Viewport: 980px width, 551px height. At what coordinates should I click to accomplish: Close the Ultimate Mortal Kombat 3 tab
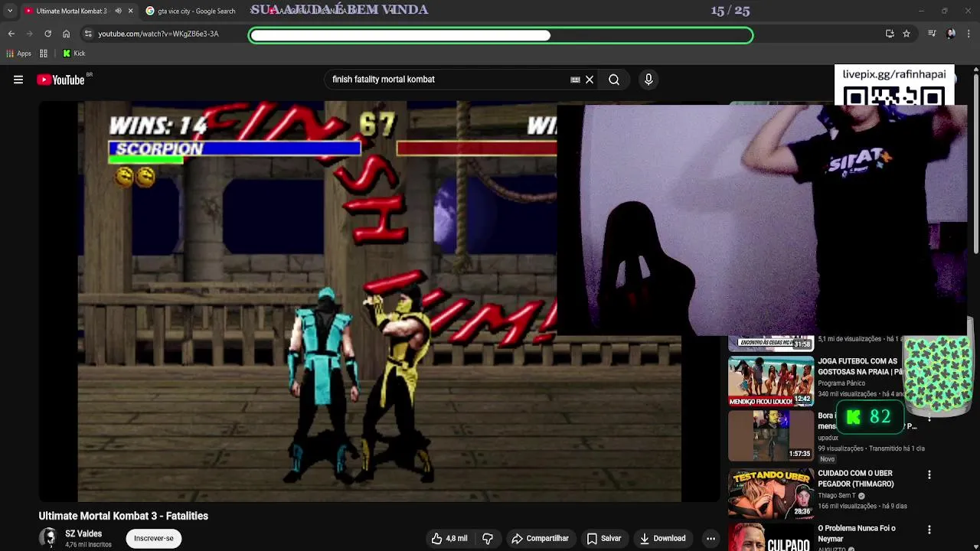pyautogui.click(x=130, y=11)
